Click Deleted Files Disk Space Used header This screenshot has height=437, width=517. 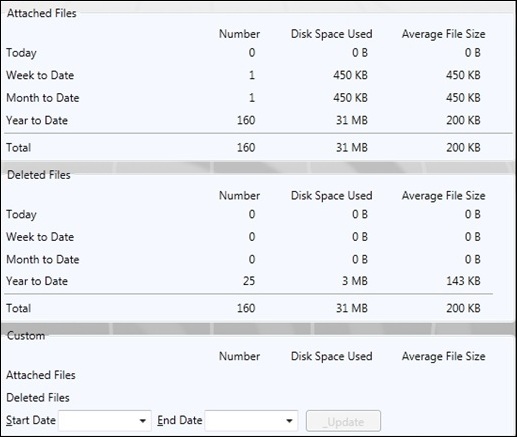tap(332, 196)
